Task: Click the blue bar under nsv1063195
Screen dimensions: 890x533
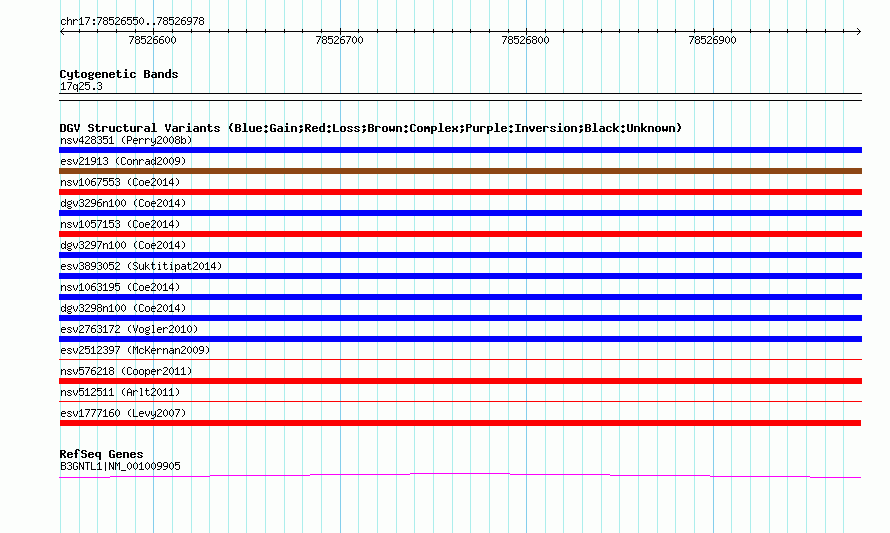Action: pyautogui.click(x=460, y=297)
